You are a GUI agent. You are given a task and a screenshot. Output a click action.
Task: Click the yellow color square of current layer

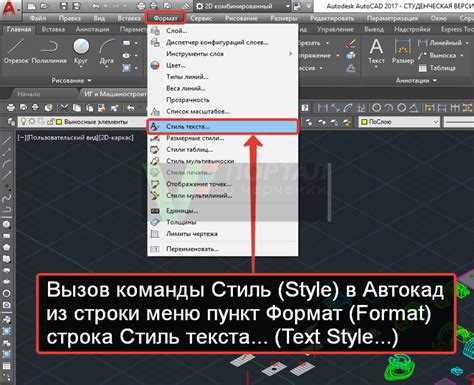tap(59, 122)
